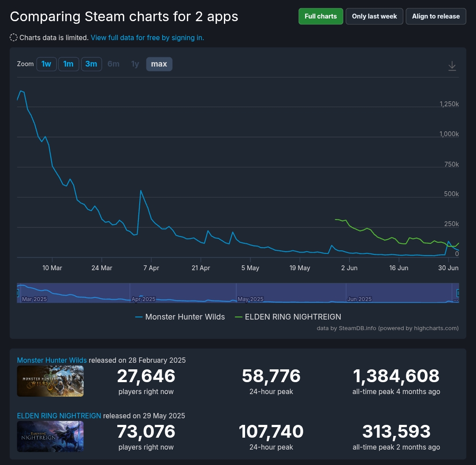Toggle ELDEN RING NIGHTREIGN series in legend
This screenshot has height=465, width=476.
pos(288,317)
